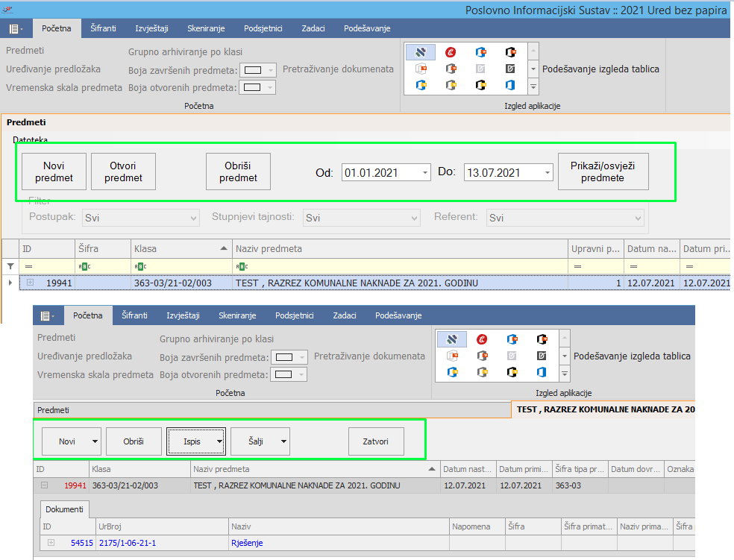Select the red circular skin in lower window gallery
The image size is (734, 560).
click(482, 339)
